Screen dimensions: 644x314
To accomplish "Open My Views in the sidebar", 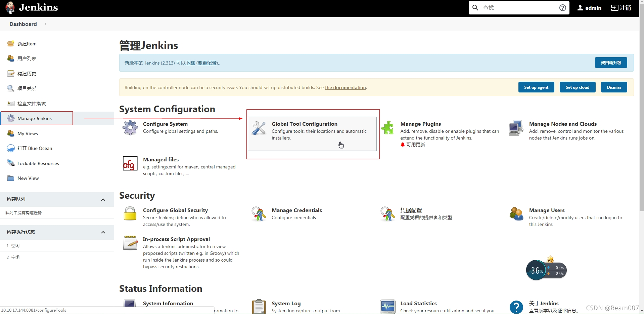I will [28, 133].
